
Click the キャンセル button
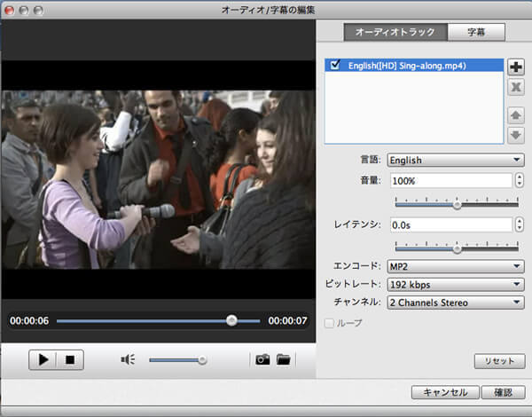445,391
